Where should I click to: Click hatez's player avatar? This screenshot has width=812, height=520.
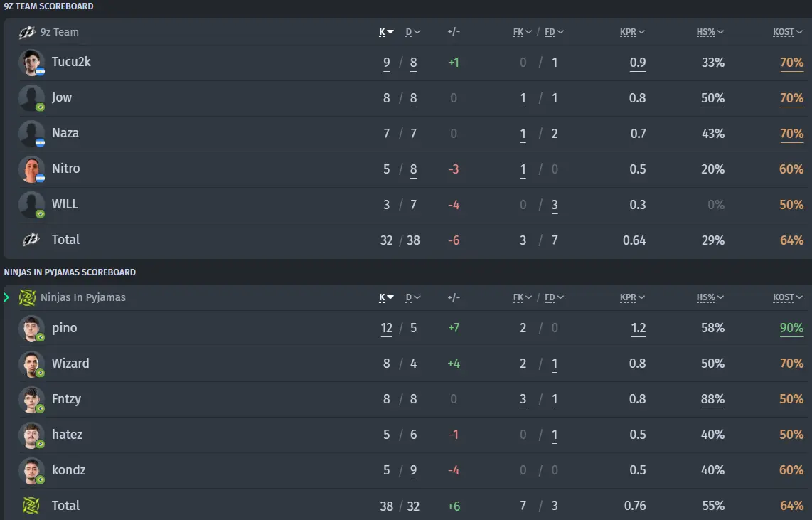31,435
